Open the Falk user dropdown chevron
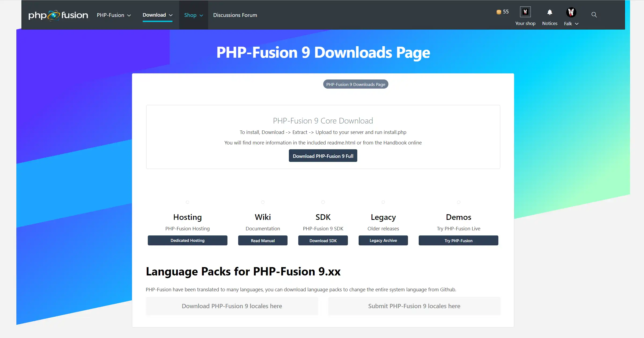Image resolution: width=644 pixels, height=338 pixels. coord(577,24)
